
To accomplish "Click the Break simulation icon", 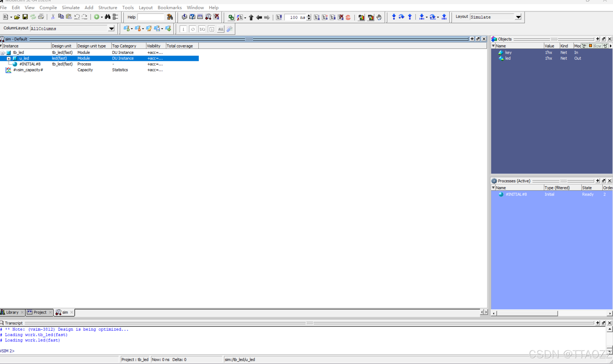I will pos(341,17).
